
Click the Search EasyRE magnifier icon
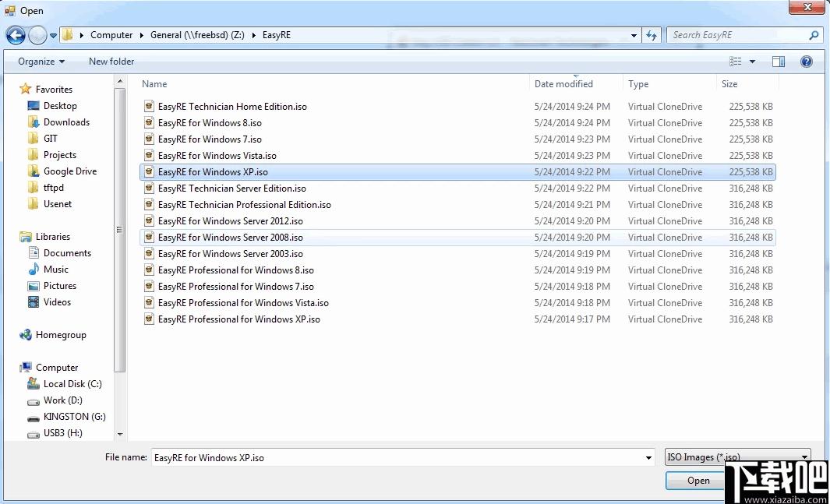coord(814,35)
